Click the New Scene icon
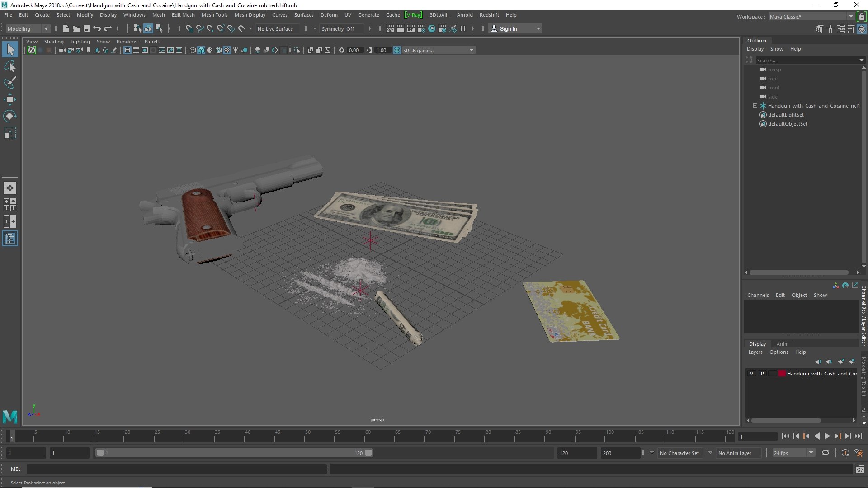This screenshot has width=868, height=488. pyautogui.click(x=66, y=28)
